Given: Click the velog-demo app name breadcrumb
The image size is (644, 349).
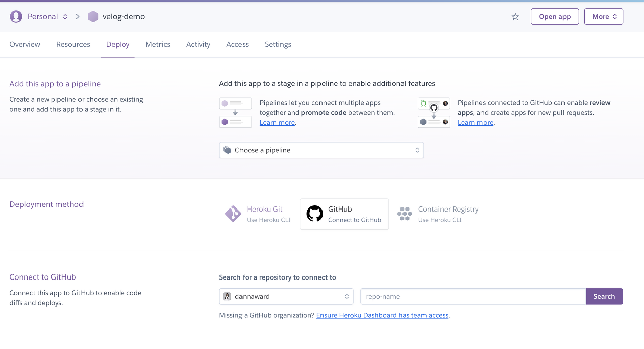Looking at the screenshot, I should 124,17.
